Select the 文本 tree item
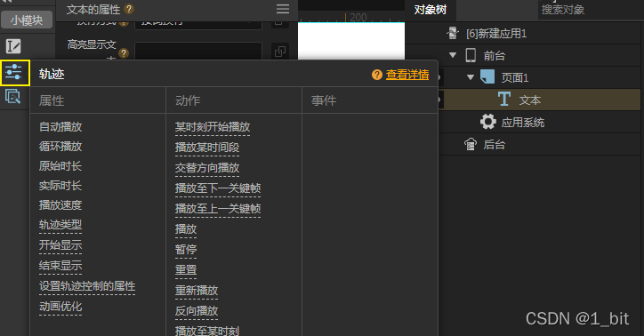Viewport: 644px width, 336px height. 530,100
